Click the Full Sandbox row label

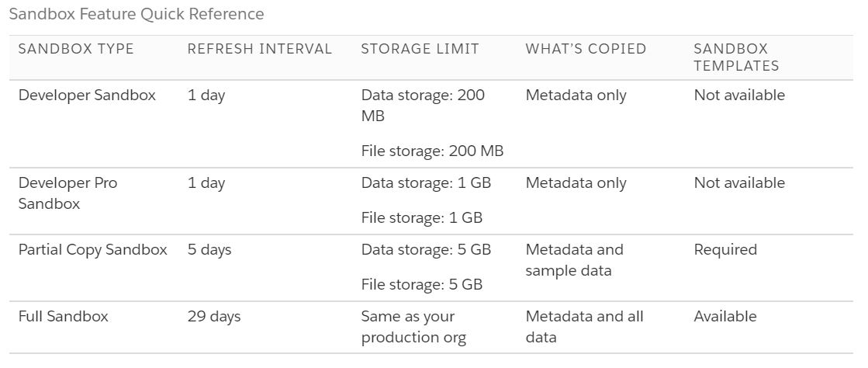(x=64, y=317)
